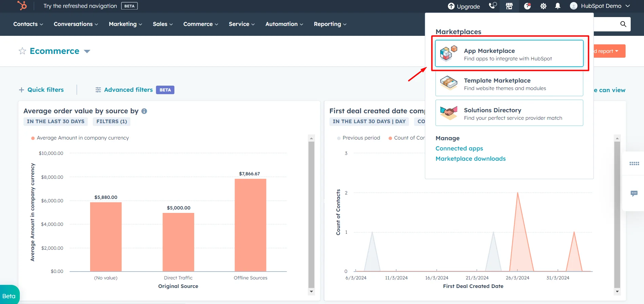Open the Solutions Directory entry
This screenshot has height=304, width=644.
[x=509, y=113]
